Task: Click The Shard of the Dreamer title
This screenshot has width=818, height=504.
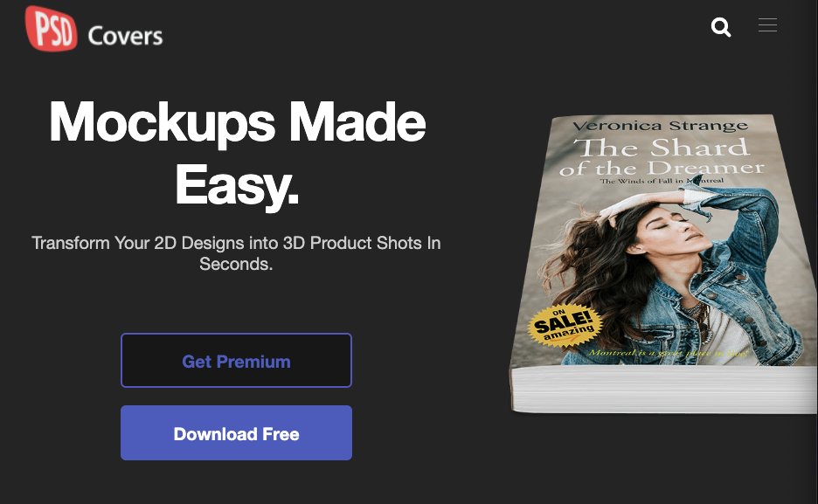Action: pos(662,155)
